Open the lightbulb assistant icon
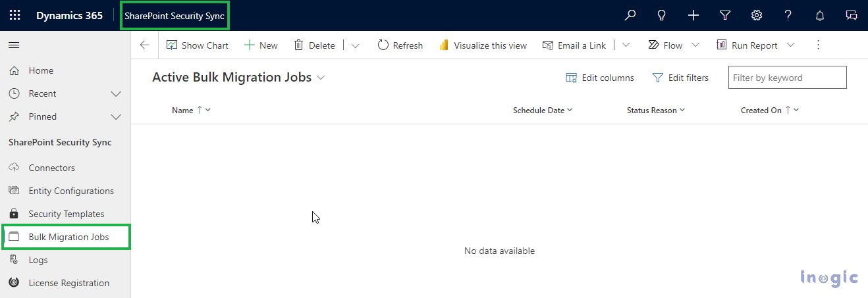The width and height of the screenshot is (868, 298). point(662,15)
